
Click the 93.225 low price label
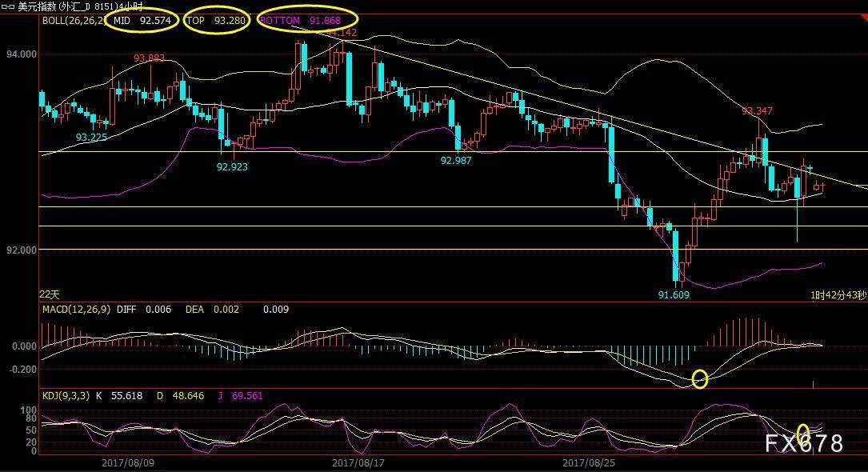91,138
